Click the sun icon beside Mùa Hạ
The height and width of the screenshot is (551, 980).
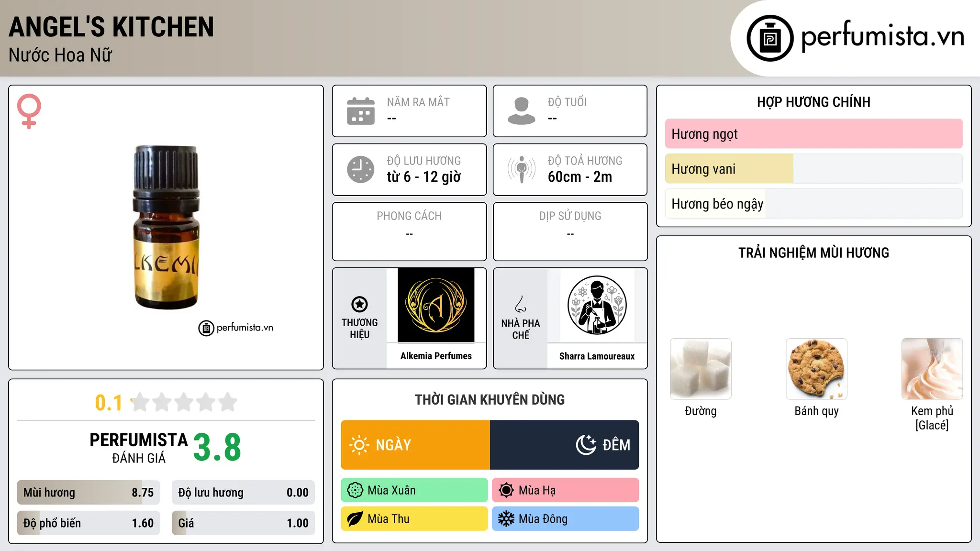tap(506, 490)
